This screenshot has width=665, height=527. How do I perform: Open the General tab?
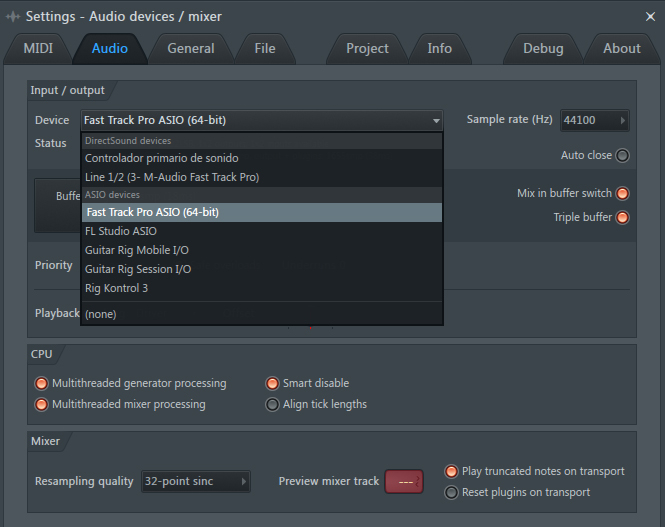pyautogui.click(x=191, y=48)
